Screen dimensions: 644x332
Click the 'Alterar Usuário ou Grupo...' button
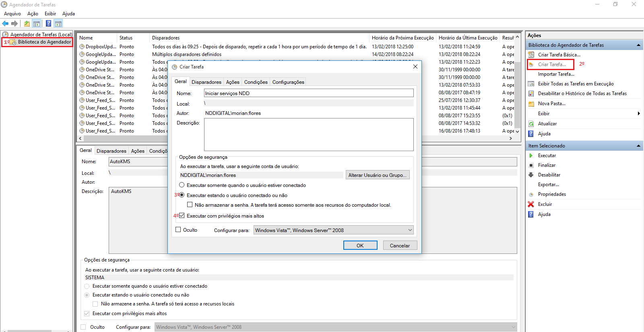click(377, 175)
